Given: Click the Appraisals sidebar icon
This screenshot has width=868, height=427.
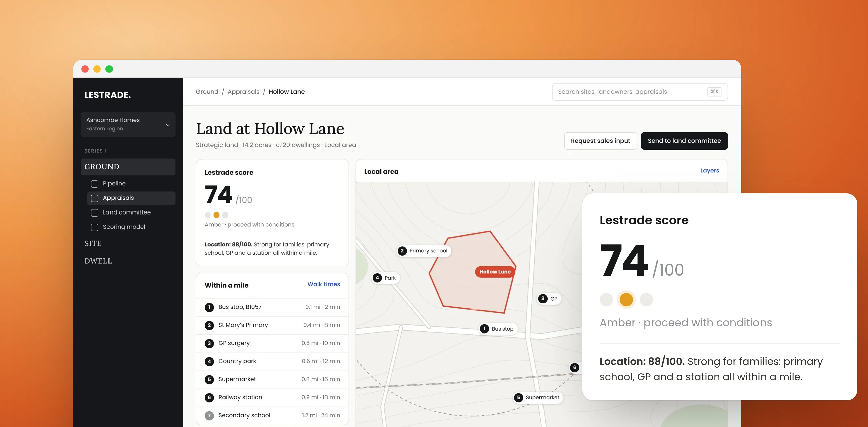Looking at the screenshot, I should [95, 198].
